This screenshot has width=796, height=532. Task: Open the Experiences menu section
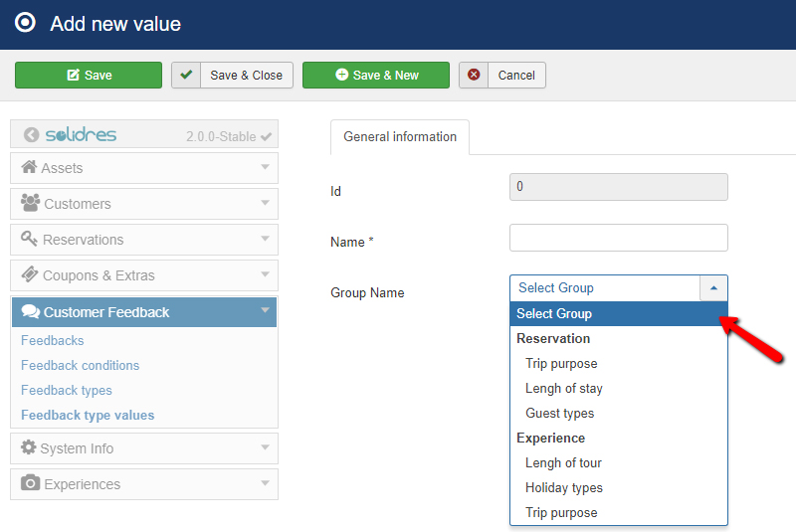tap(144, 484)
